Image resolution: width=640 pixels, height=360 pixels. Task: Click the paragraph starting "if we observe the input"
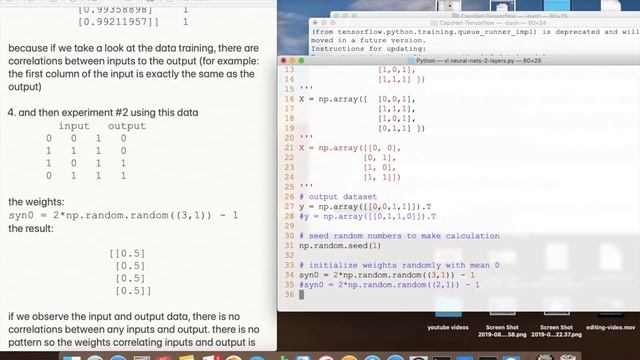pos(133,329)
